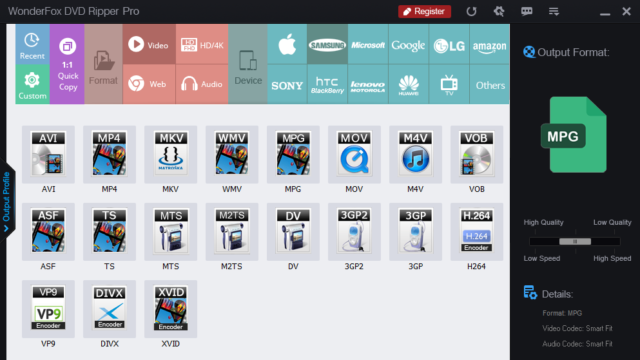Pick the MKV Matroska format

point(171,154)
